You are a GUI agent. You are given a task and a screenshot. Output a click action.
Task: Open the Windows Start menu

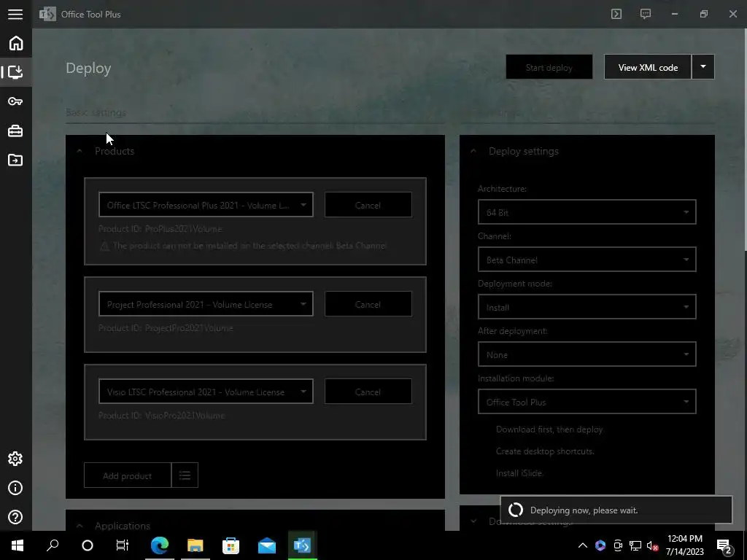click(18, 545)
